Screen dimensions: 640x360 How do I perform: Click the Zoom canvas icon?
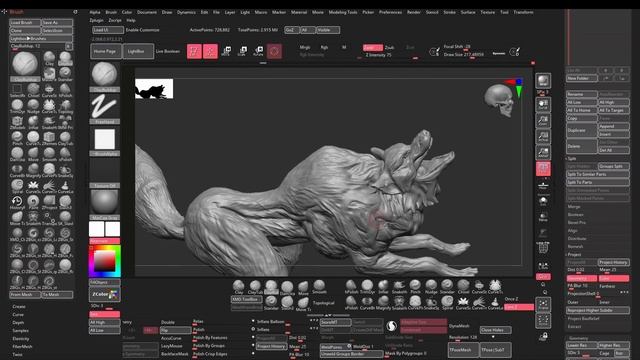pyautogui.click(x=543, y=120)
